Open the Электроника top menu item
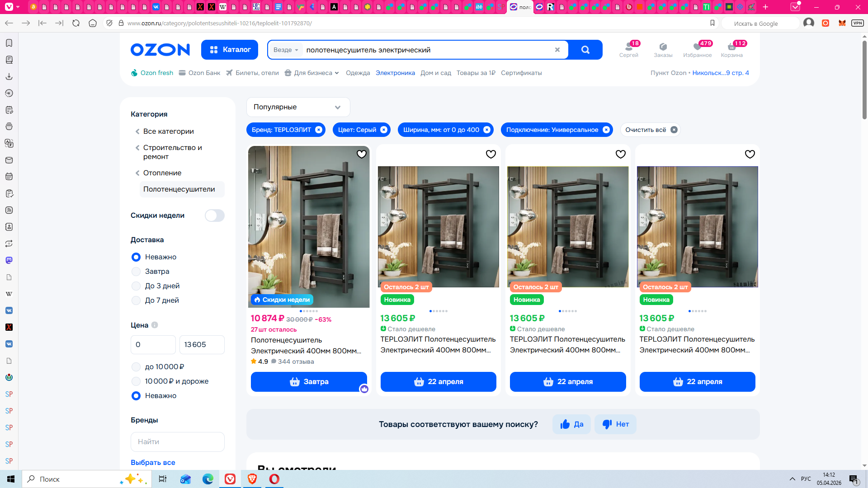868x488 pixels. (395, 73)
